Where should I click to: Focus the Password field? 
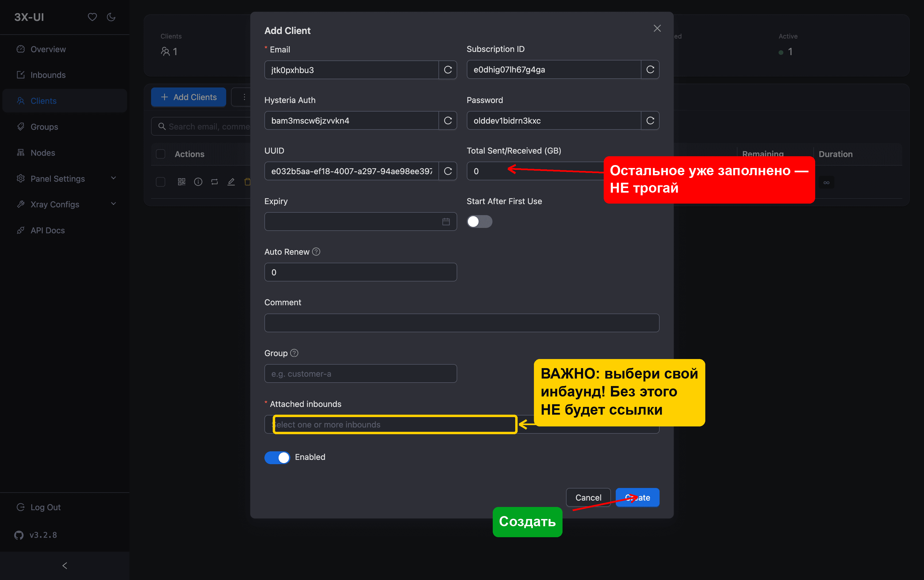(x=554, y=120)
